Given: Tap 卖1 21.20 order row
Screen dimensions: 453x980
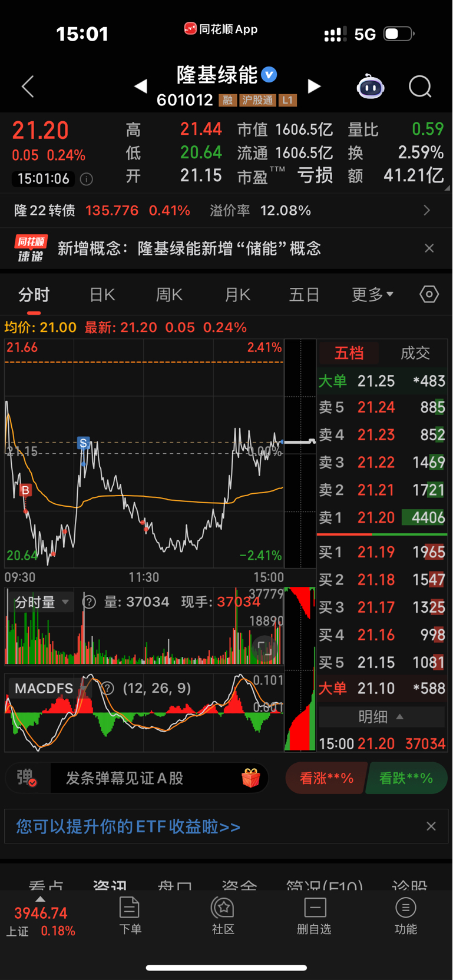Looking at the screenshot, I should (x=382, y=517).
